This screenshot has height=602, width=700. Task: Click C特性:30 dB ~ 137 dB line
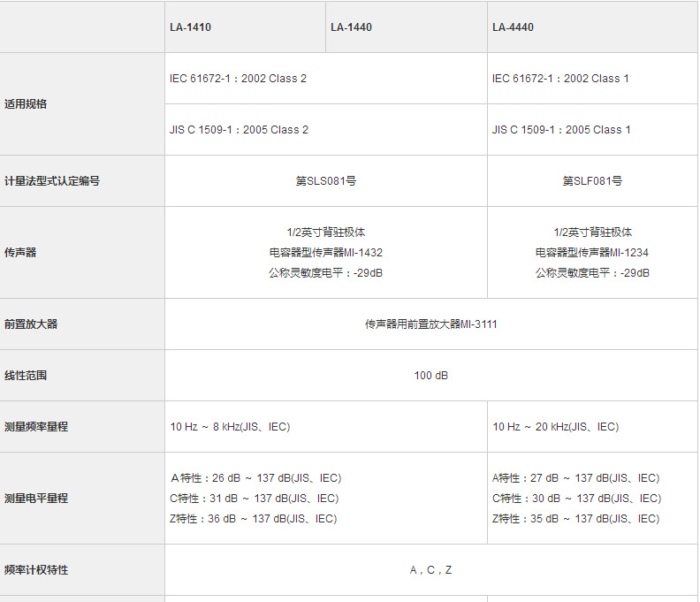coord(577,499)
